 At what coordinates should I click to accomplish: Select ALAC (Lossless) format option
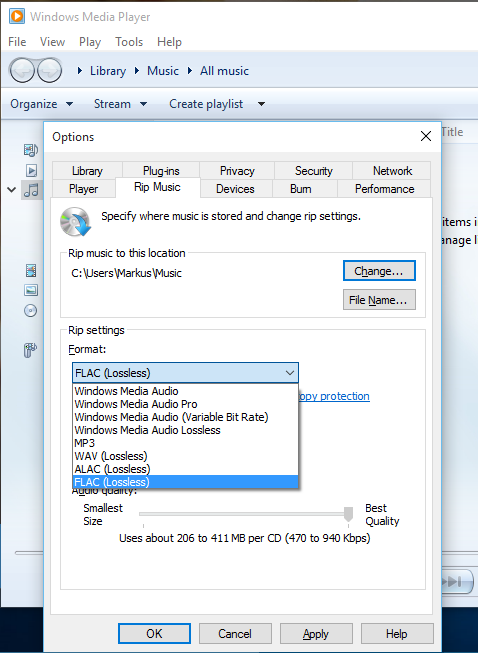tap(185, 469)
